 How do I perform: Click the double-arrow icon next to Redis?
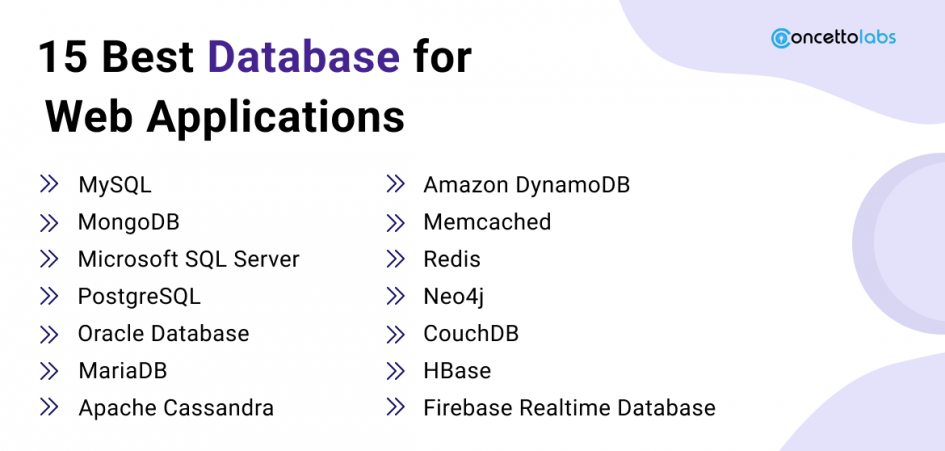pyautogui.click(x=395, y=259)
